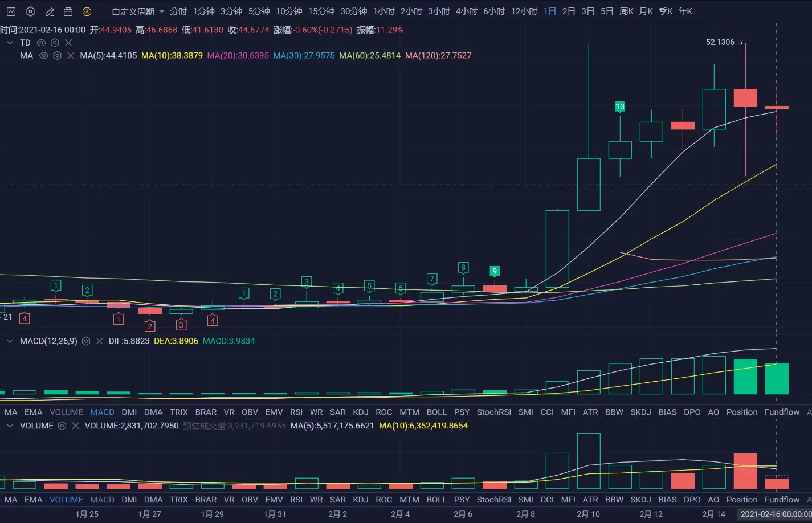Viewport: 812px width, 523px height.
Task: Select MACD in the upper indicator row
Action: (103, 412)
